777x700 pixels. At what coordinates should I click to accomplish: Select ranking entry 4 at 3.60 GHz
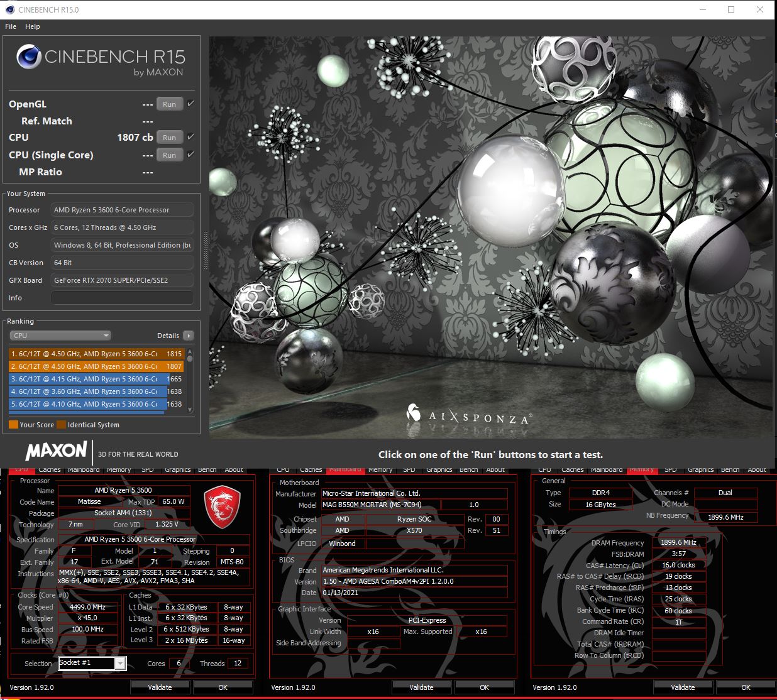[x=96, y=391]
